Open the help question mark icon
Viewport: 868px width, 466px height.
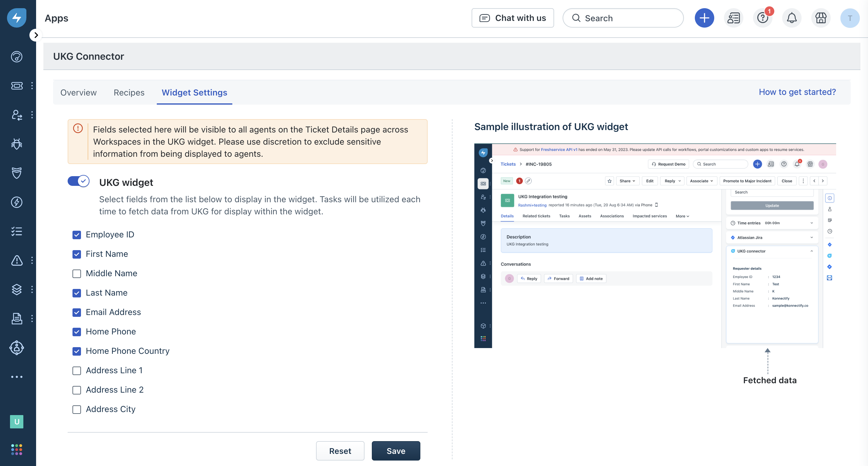click(762, 18)
